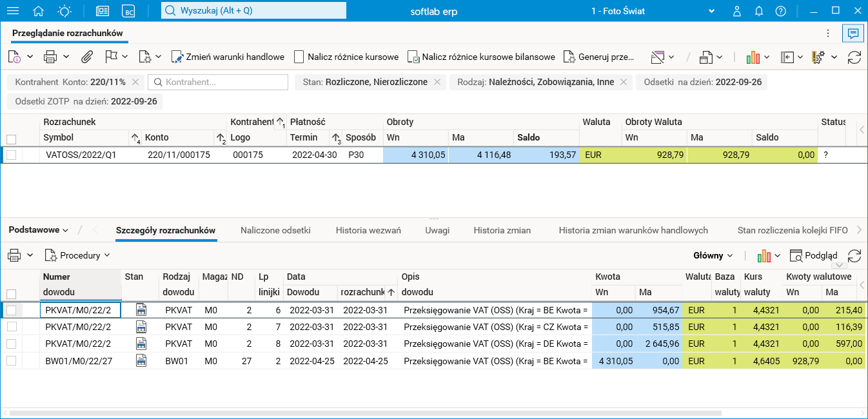Screen dimensions: 868x419
Task: Click the paperclip attachments icon
Action: (x=87, y=57)
